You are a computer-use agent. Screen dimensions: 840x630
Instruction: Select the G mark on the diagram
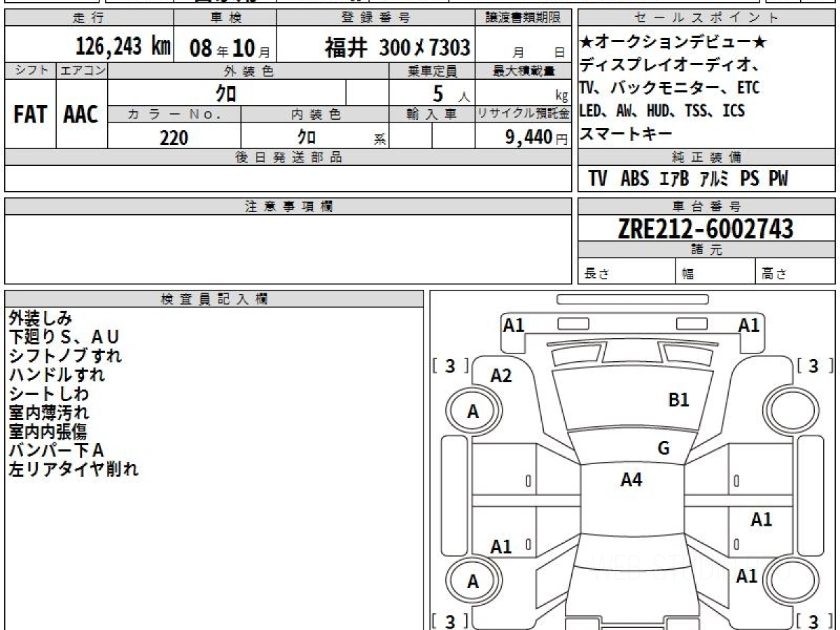click(x=664, y=448)
